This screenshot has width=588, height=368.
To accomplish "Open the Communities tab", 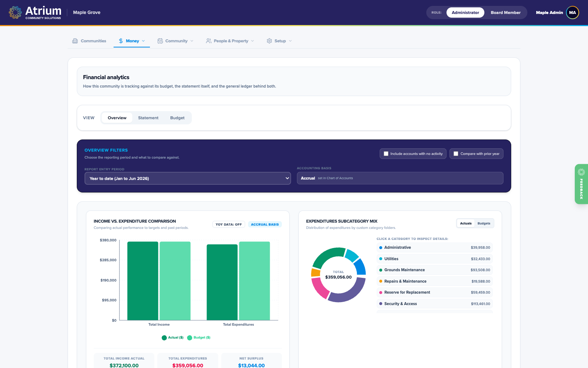I will 89,41.
